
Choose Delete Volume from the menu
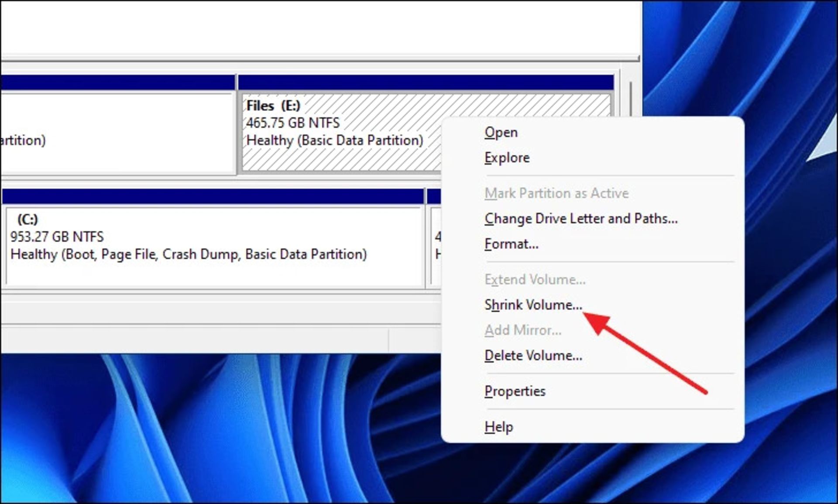click(x=533, y=356)
